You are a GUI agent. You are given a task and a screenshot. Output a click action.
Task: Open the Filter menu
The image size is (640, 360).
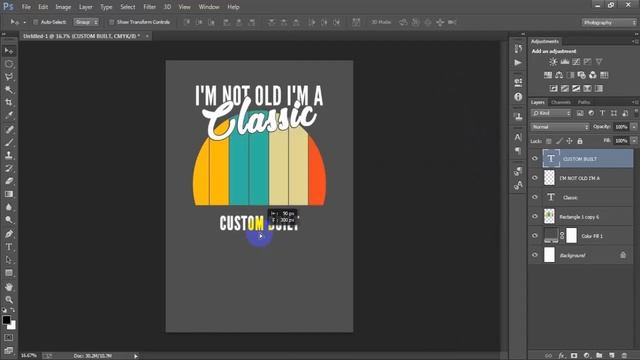tap(149, 7)
